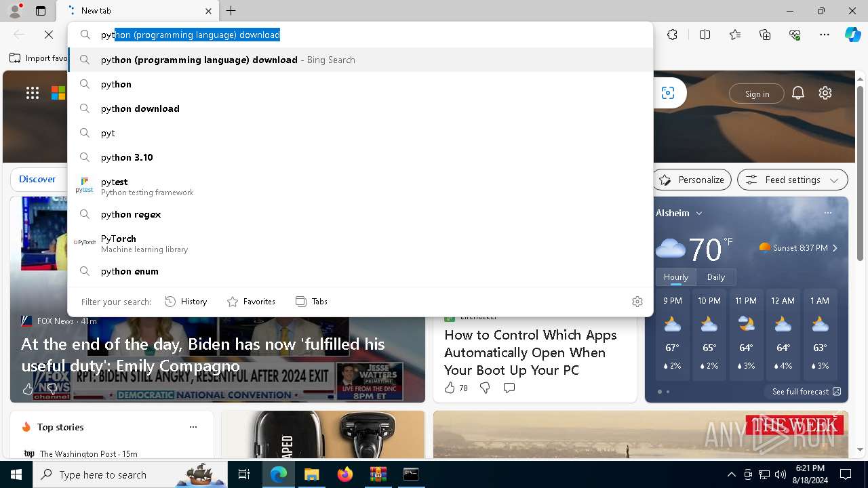
Task: Open weather card more options
Action: tap(827, 213)
